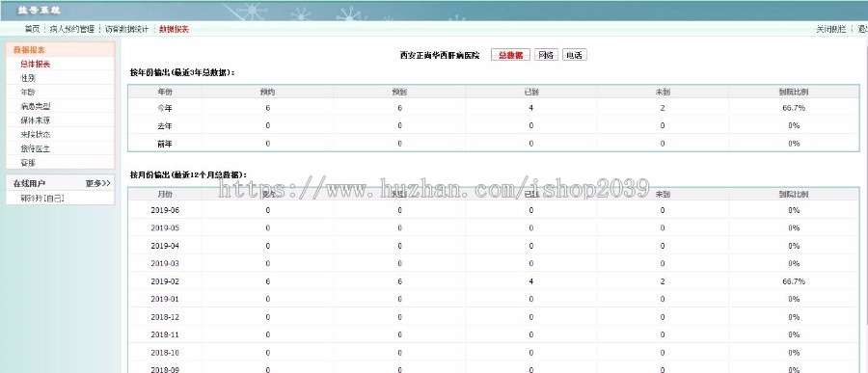The width and height of the screenshot is (868, 373).
Task: Click the 未到 header in the yearly table
Action: [x=663, y=92]
